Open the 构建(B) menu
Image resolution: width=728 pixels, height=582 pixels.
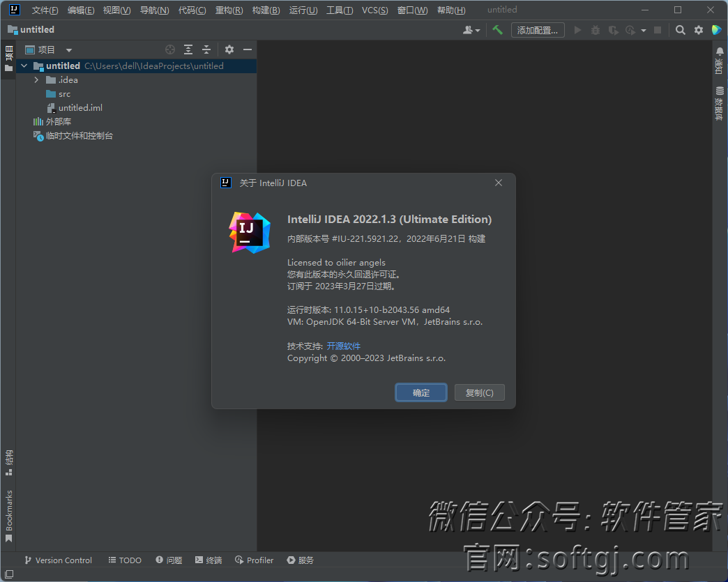[x=266, y=10]
